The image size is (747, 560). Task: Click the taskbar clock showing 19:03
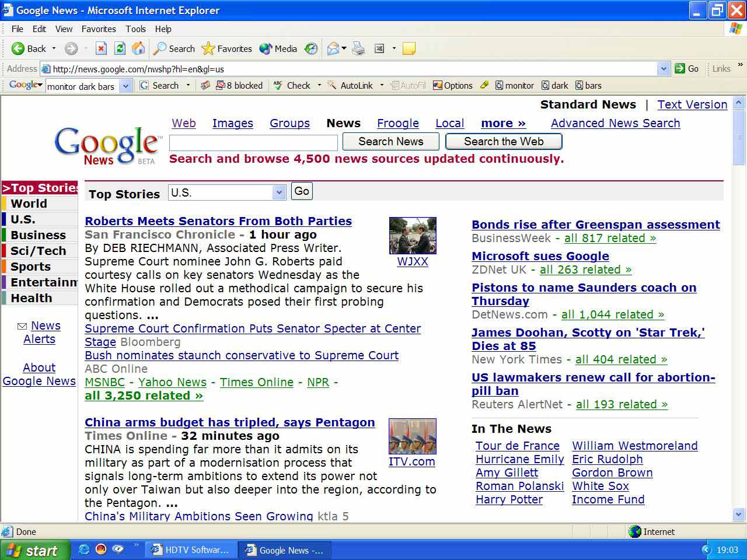[x=727, y=550]
